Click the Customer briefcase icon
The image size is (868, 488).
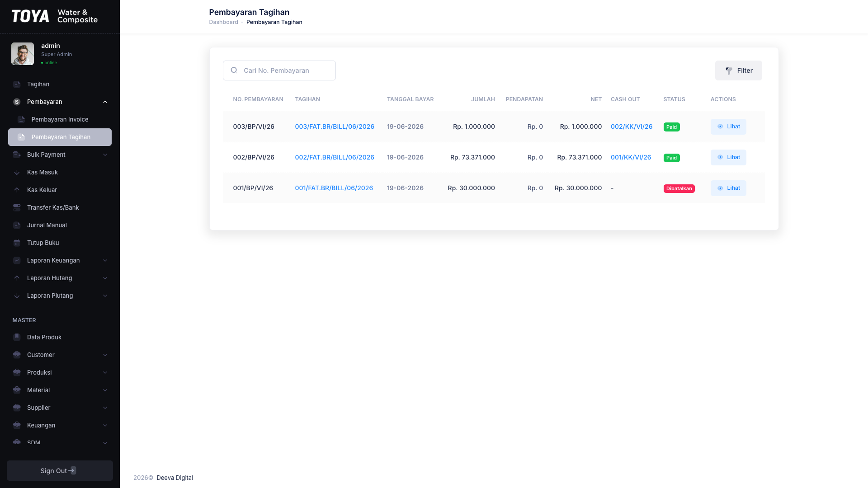(x=17, y=355)
